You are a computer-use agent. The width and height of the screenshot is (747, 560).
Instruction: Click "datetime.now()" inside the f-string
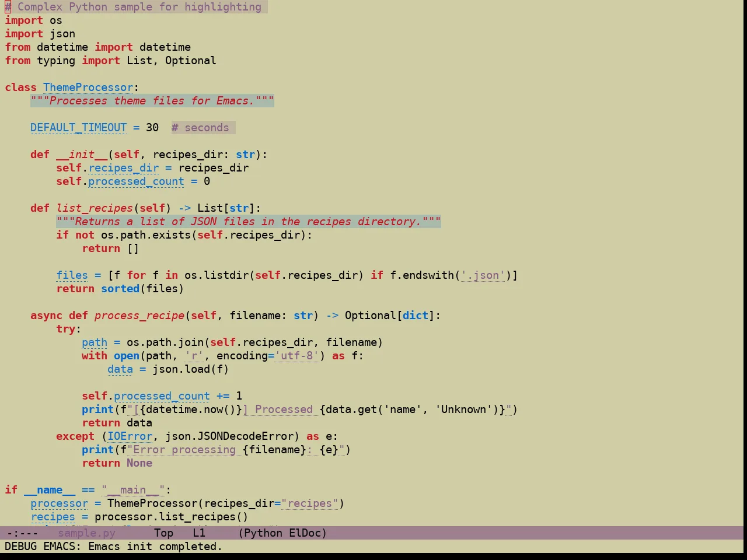pos(191,409)
